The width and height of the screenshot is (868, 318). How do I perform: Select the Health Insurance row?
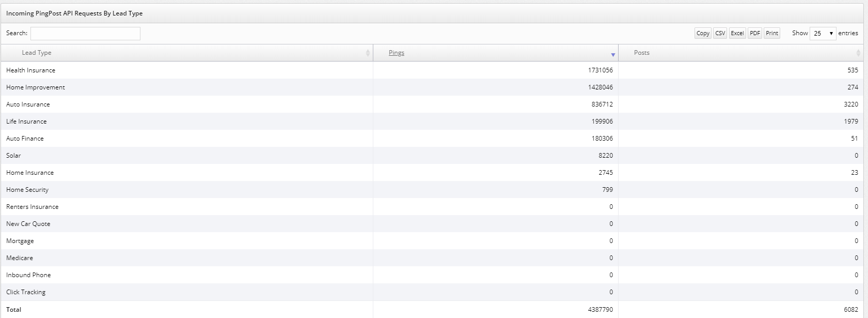31,70
